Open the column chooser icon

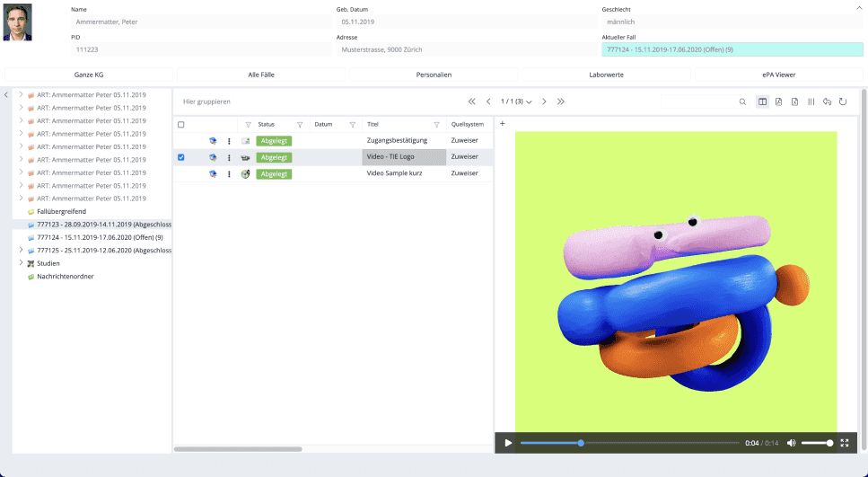[x=811, y=102]
